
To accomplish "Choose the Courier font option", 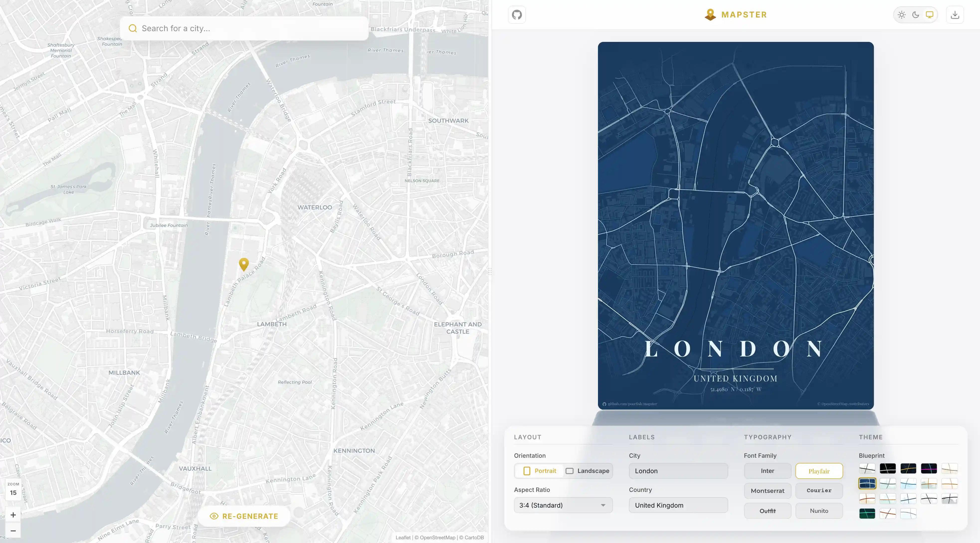I will pos(819,491).
